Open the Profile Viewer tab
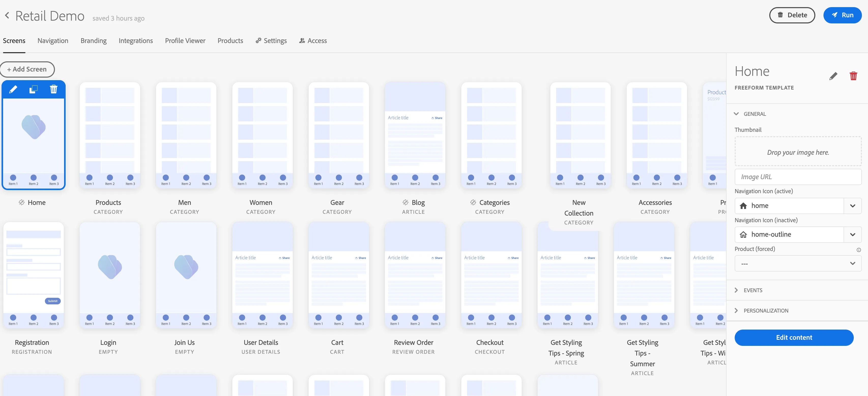This screenshot has width=868, height=396. 185,41
